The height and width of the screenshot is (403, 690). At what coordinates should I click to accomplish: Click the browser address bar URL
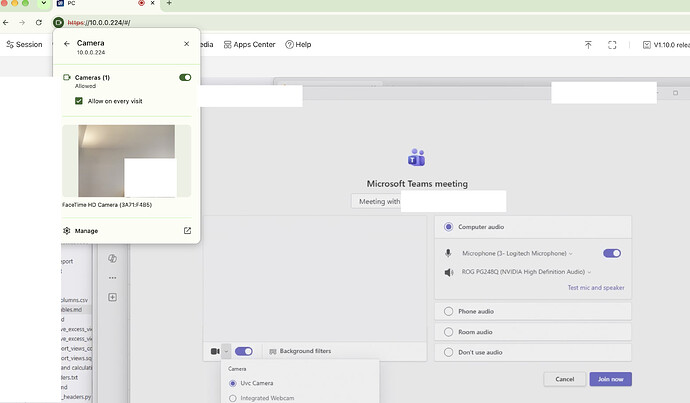[x=99, y=22]
